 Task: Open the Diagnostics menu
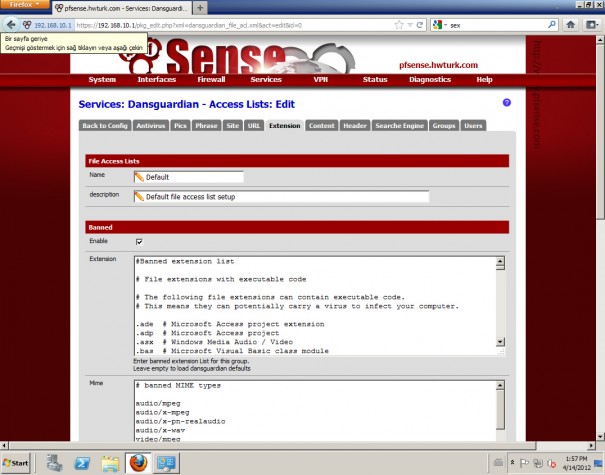click(x=430, y=79)
